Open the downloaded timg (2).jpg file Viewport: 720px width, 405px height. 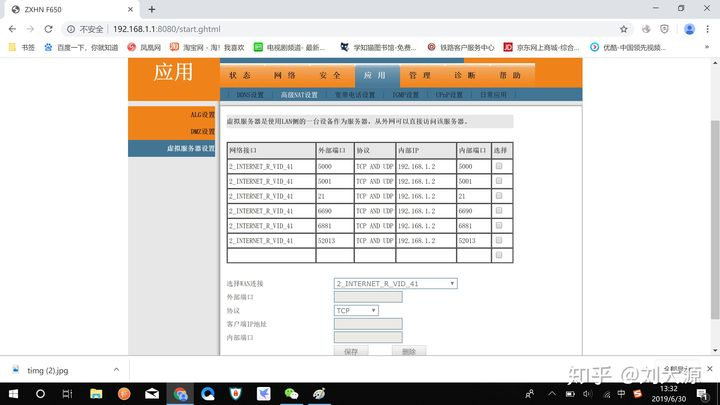click(48, 370)
